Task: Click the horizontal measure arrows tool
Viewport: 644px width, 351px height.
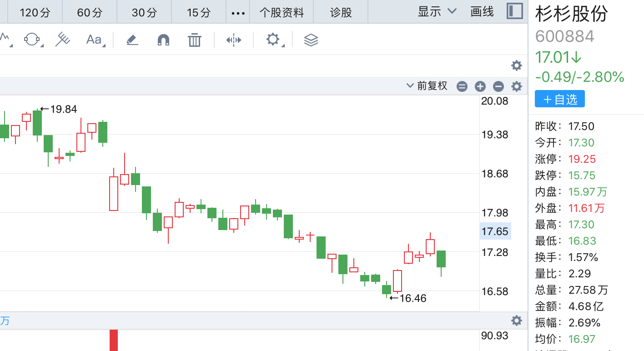Action: pyautogui.click(x=234, y=40)
